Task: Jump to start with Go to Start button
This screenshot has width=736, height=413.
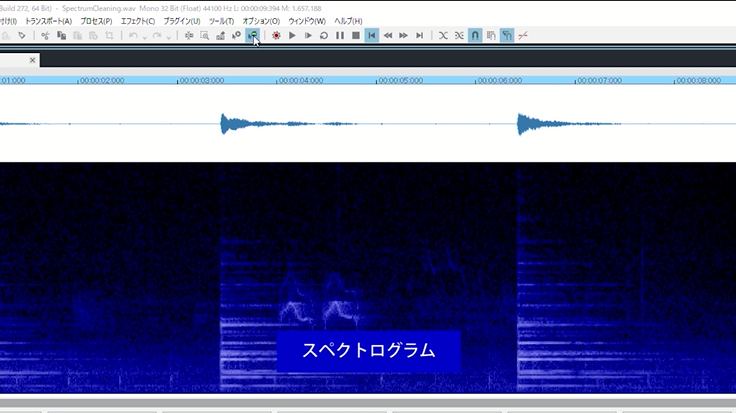Action: point(372,35)
